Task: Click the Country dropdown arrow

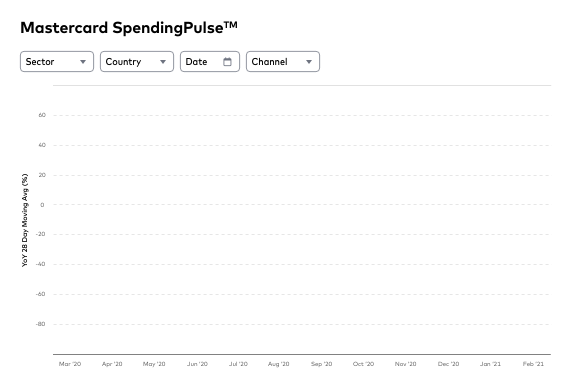Action: pyautogui.click(x=163, y=62)
